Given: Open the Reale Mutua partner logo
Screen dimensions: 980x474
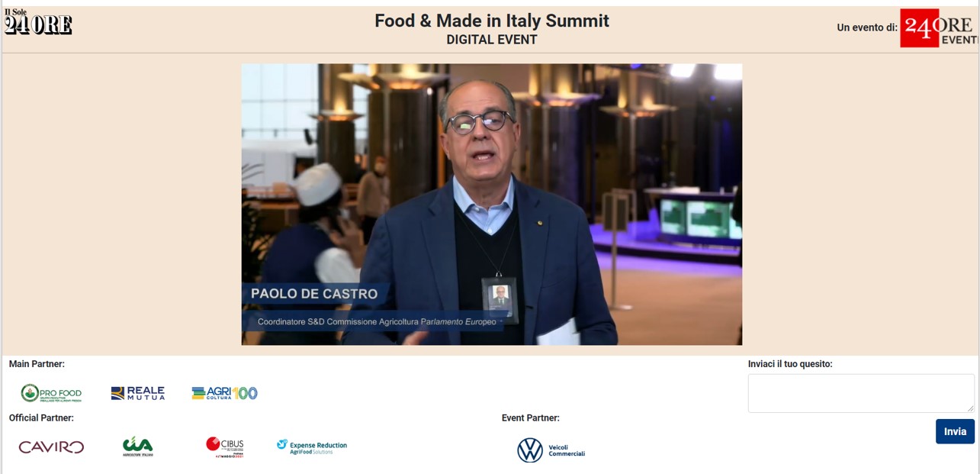Looking at the screenshot, I should click(137, 393).
